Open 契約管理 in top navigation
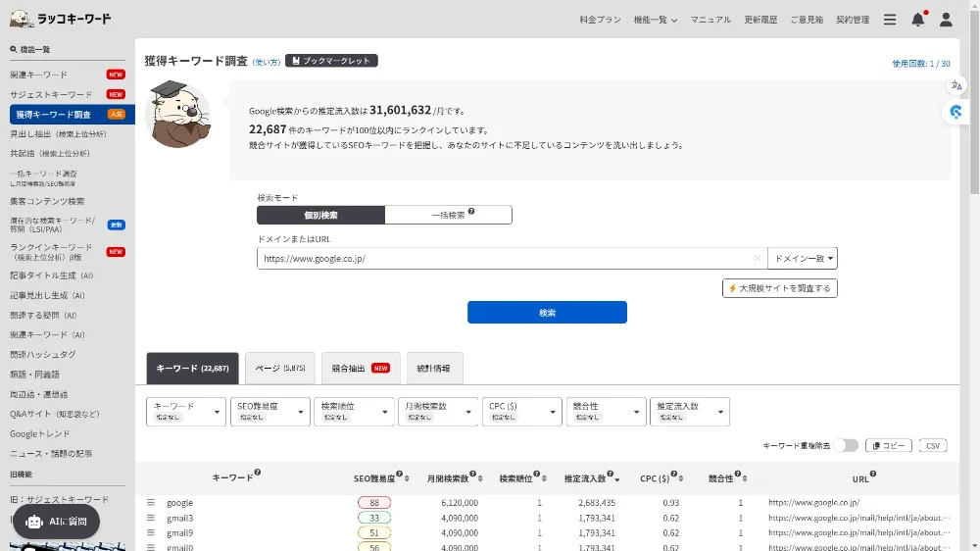This screenshot has width=980, height=551. pos(854,20)
